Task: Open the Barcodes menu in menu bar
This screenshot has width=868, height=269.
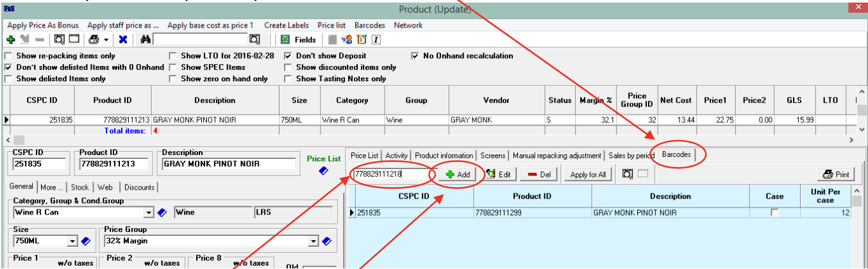Action: click(x=370, y=25)
